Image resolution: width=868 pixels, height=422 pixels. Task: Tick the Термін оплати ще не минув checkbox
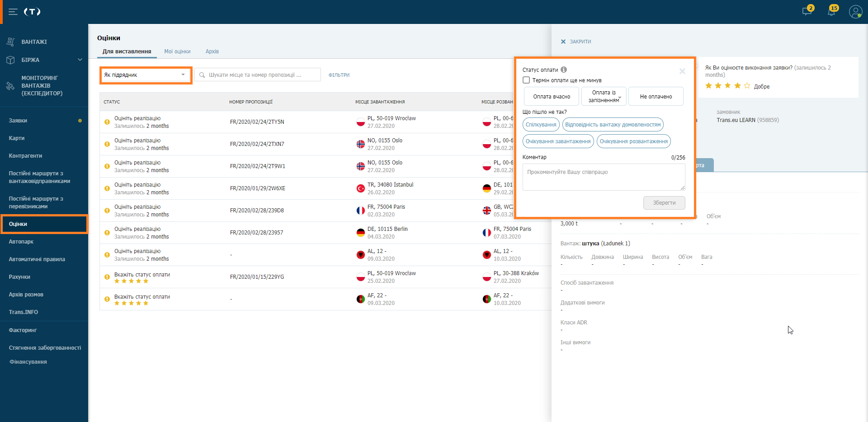tap(526, 80)
